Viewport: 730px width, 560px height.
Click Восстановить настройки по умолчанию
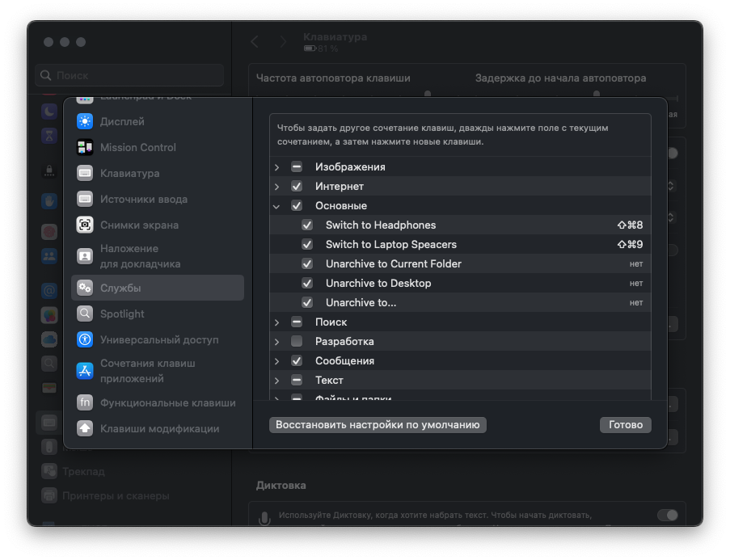378,424
